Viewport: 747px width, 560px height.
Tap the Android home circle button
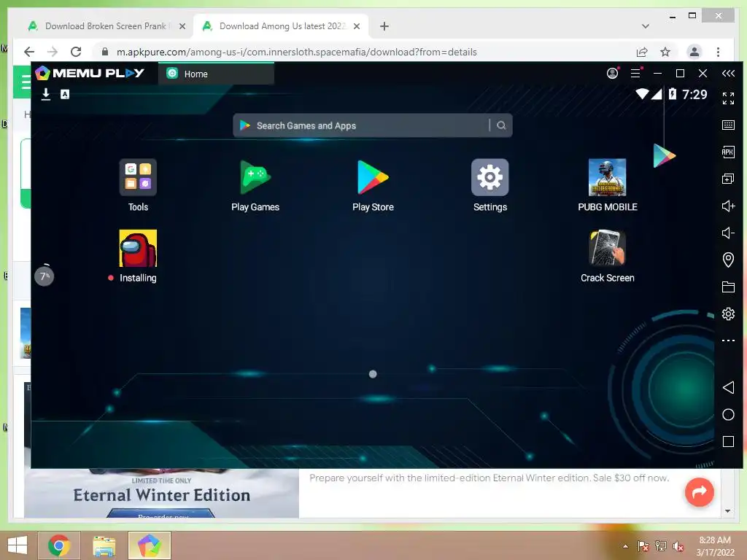click(728, 415)
